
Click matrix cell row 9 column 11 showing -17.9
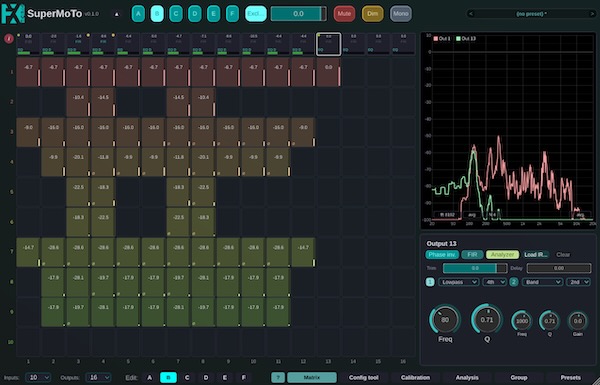(278, 312)
